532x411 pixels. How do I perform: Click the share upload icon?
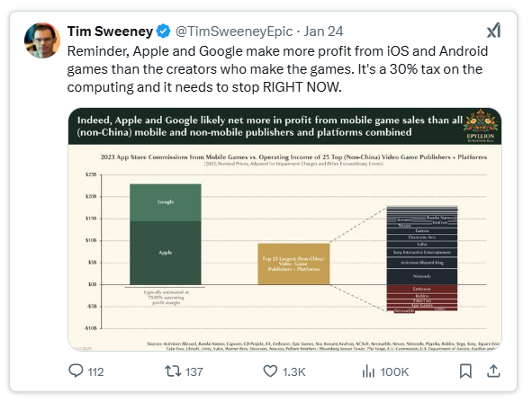click(x=493, y=371)
